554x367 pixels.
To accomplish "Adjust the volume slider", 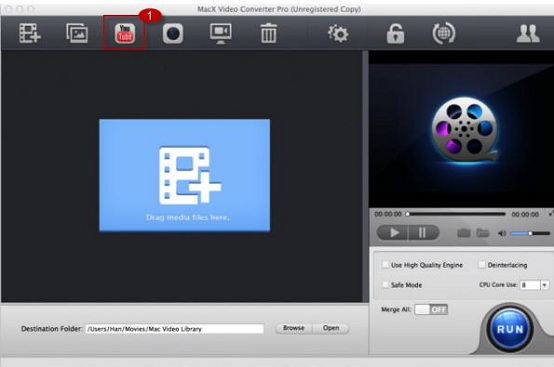I will [x=530, y=233].
